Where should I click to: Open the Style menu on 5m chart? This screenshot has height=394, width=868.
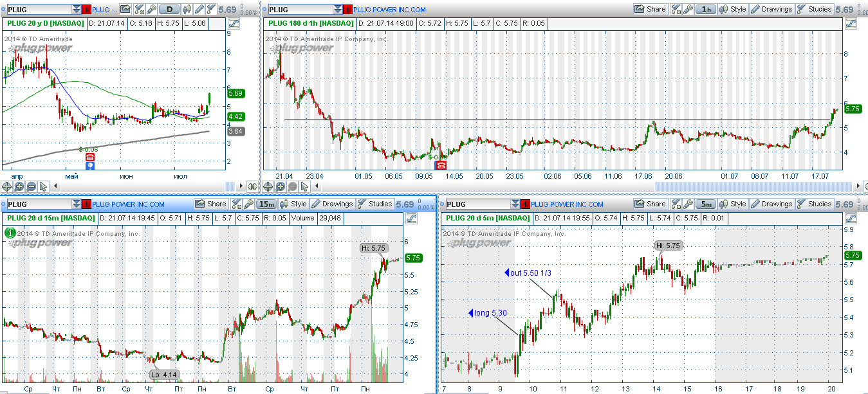click(x=732, y=204)
